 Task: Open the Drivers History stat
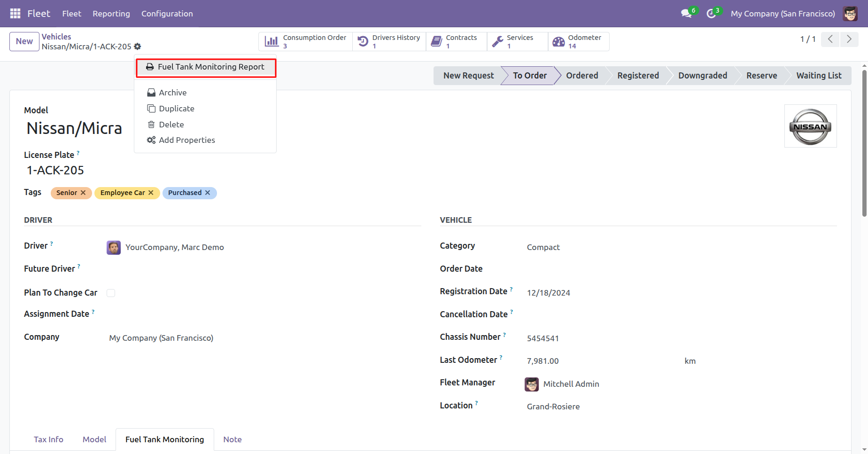pyautogui.click(x=389, y=41)
